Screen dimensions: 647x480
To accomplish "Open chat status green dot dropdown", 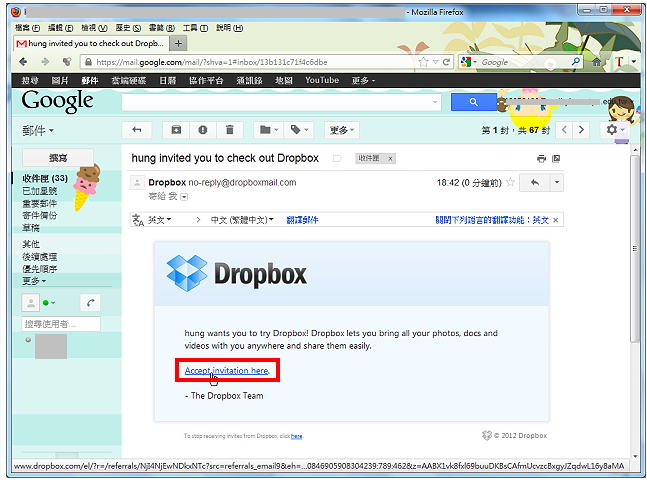I will 49,303.
